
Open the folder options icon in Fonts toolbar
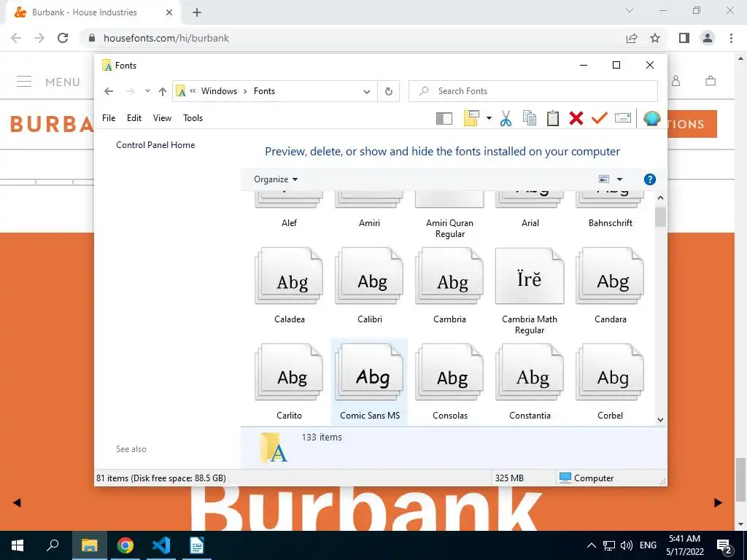pos(471,118)
